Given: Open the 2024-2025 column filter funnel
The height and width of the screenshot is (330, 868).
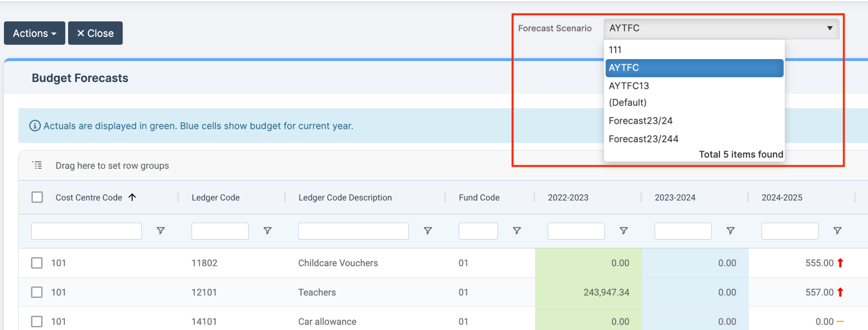Looking at the screenshot, I should tap(837, 231).
